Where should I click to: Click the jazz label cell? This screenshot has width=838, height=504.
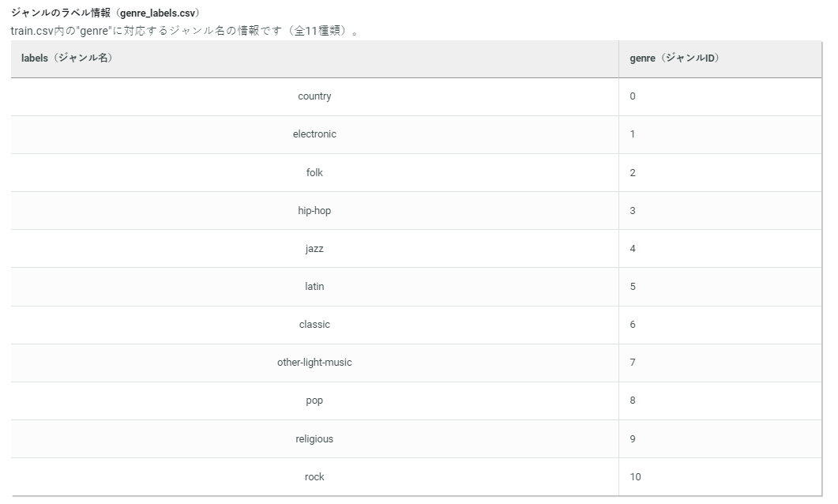pyautogui.click(x=314, y=248)
